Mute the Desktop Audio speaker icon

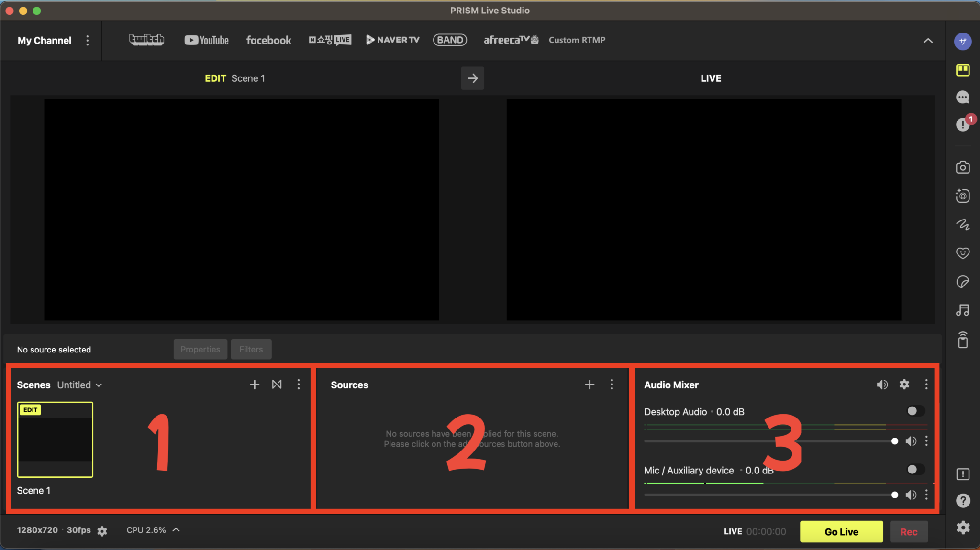point(911,441)
